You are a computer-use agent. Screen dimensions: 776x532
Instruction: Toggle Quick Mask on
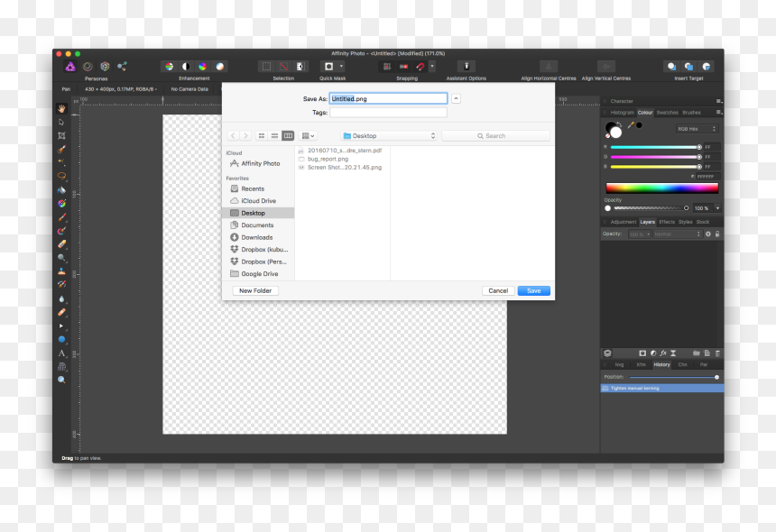click(x=328, y=66)
